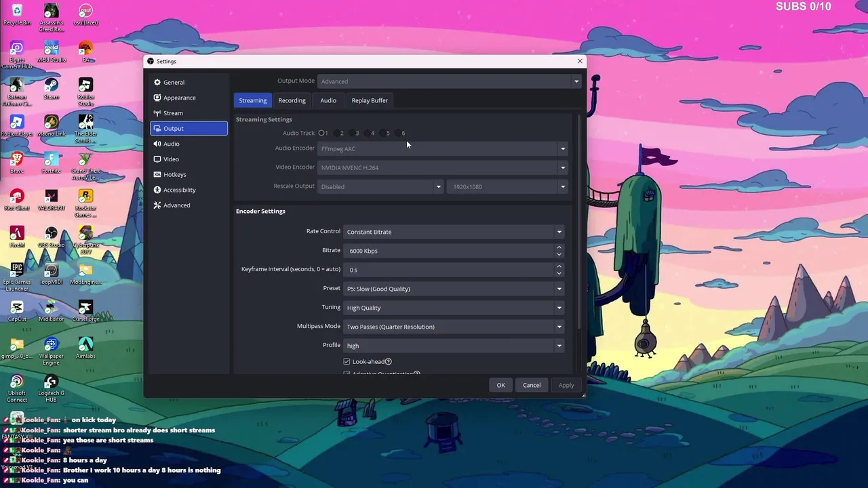Open the Maono Link desktop shortcut
The image size is (868, 488).
click(51, 125)
